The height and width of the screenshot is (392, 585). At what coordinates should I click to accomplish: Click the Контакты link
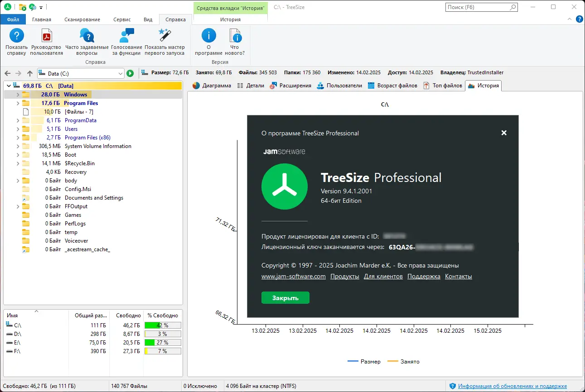click(x=459, y=277)
